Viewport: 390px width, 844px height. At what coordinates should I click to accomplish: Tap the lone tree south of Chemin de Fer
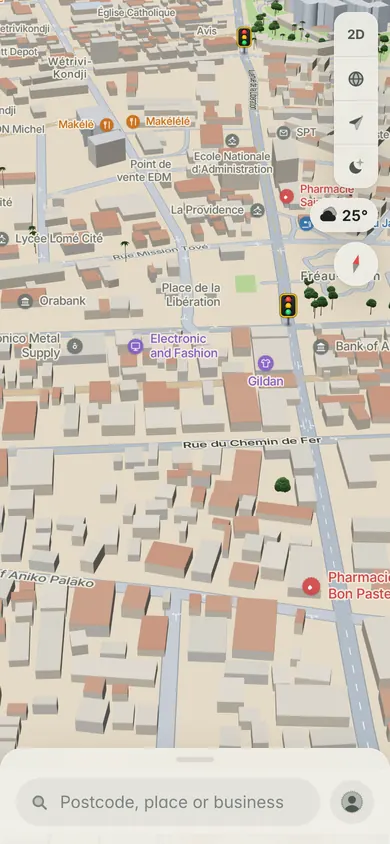[x=282, y=485]
